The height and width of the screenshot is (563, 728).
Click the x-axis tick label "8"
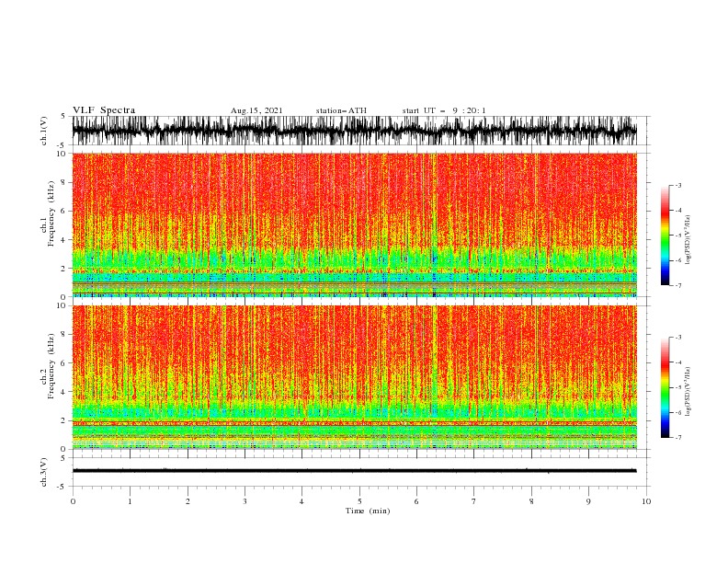[x=531, y=501]
